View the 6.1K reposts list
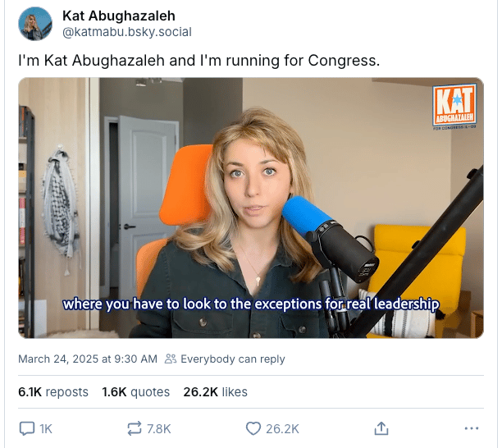The image size is (502, 448). (x=53, y=392)
